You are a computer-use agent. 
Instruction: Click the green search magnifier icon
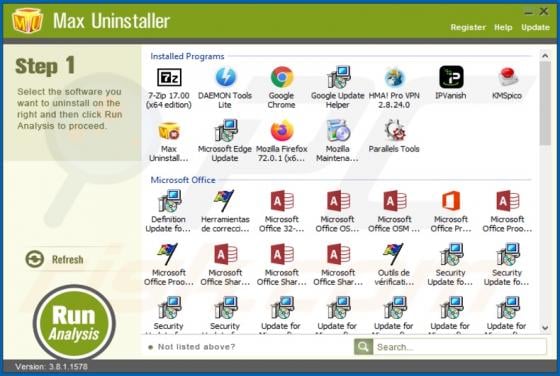click(363, 346)
